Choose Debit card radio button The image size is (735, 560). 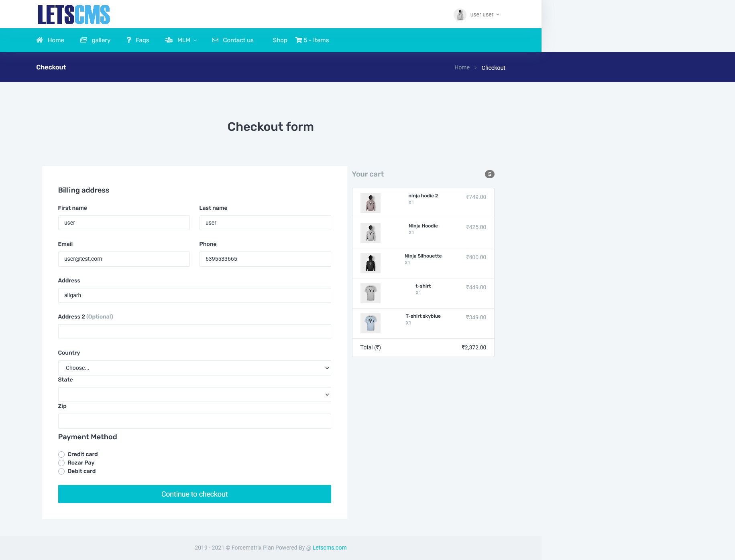pyautogui.click(x=61, y=471)
